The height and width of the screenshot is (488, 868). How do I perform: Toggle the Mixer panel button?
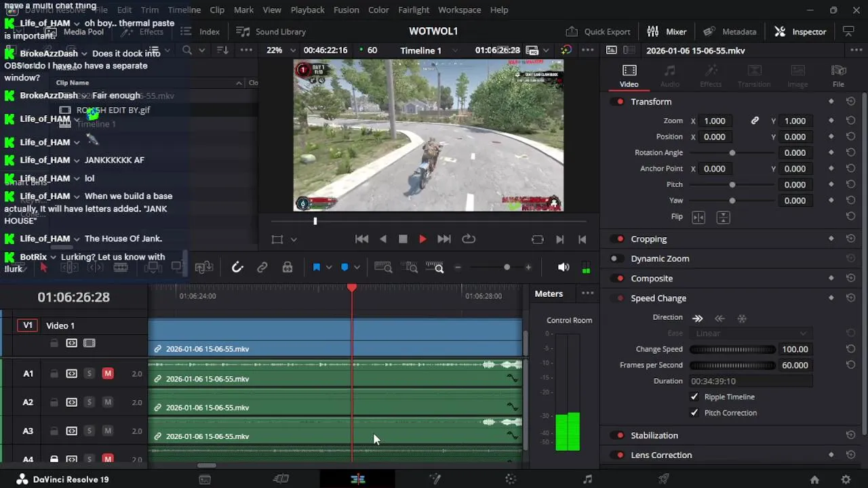(667, 32)
